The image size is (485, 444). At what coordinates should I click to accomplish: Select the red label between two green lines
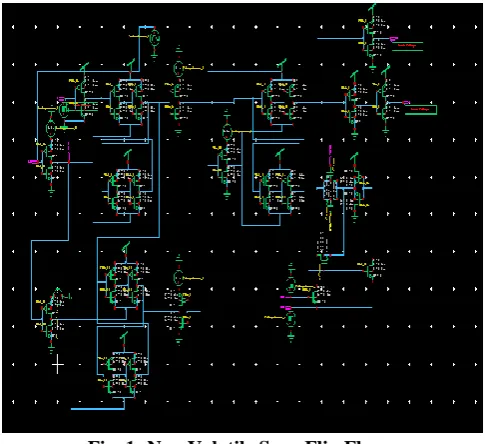407,45
